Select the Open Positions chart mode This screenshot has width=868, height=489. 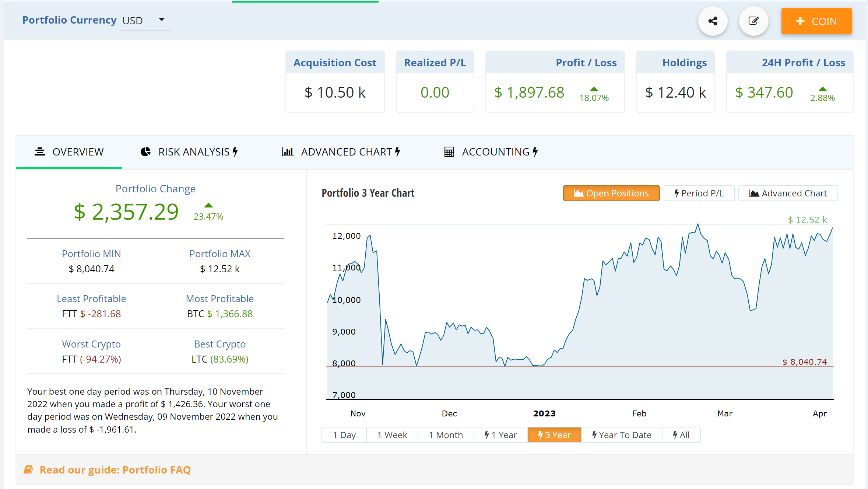coord(611,193)
